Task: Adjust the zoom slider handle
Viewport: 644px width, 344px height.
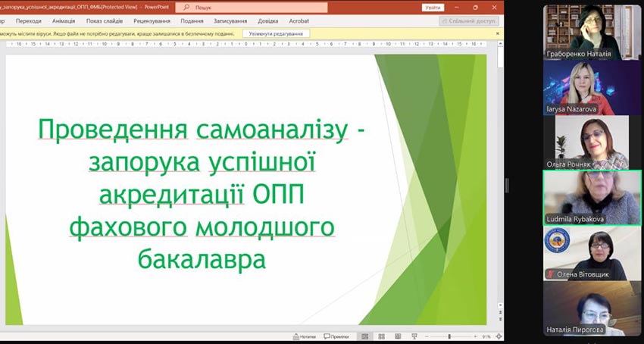Action: pyautogui.click(x=449, y=336)
